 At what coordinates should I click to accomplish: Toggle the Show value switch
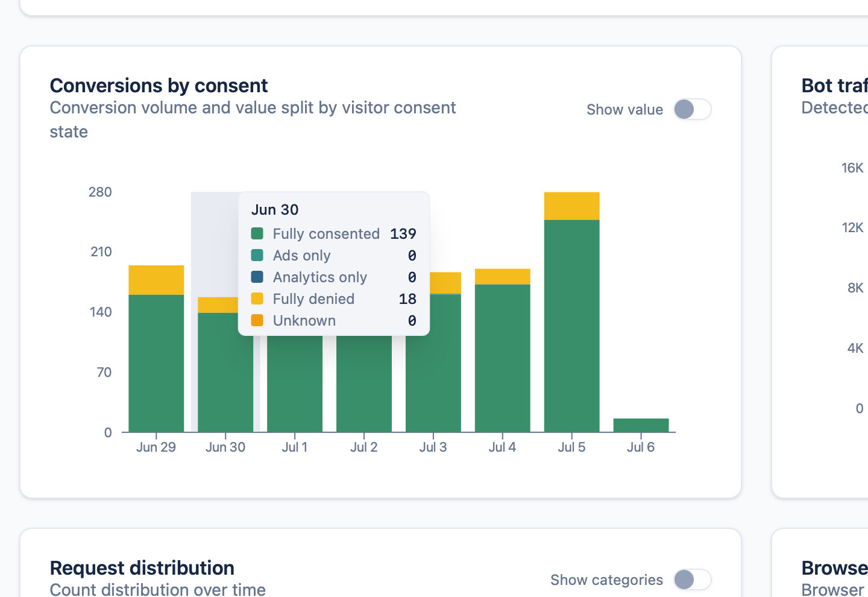click(692, 109)
